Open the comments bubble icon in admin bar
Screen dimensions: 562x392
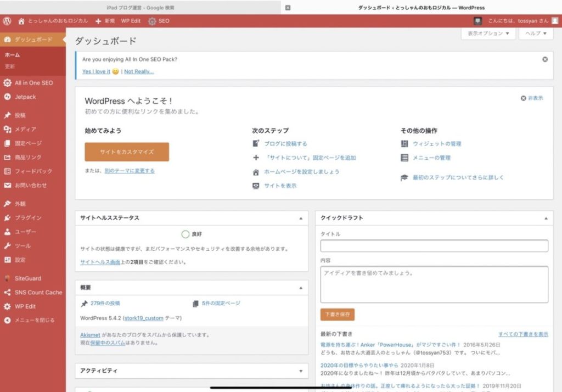click(477, 21)
